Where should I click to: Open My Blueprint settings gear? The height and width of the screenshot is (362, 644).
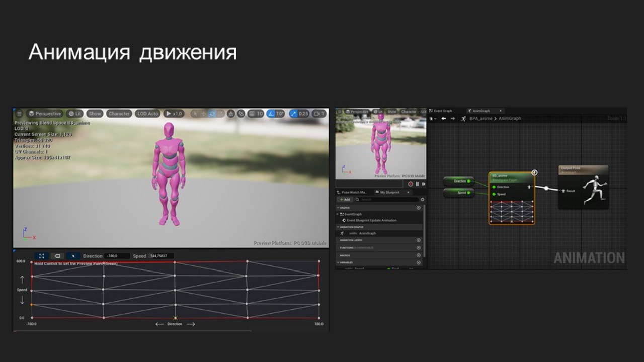422,200
